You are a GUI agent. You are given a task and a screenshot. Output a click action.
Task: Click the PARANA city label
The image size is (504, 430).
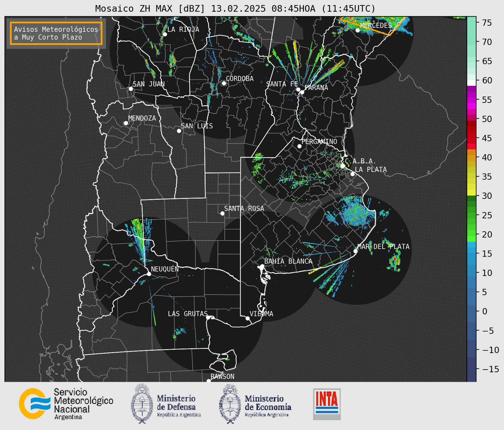pos(316,88)
